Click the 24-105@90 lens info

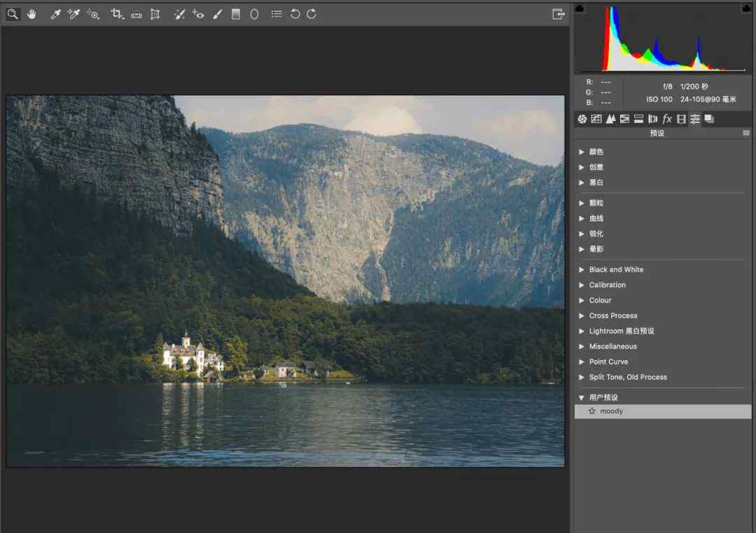708,99
